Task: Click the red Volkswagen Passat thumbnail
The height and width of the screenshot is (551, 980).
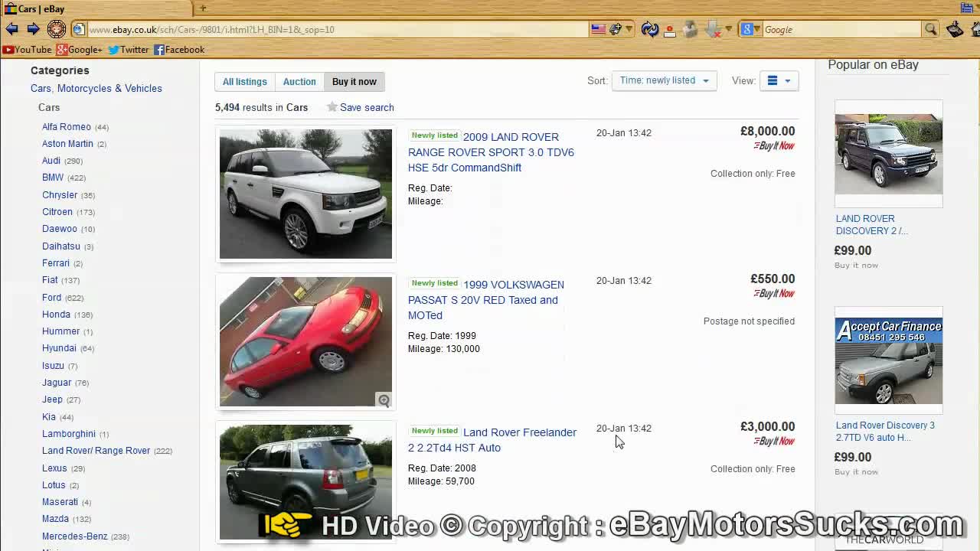Action: 305,341
